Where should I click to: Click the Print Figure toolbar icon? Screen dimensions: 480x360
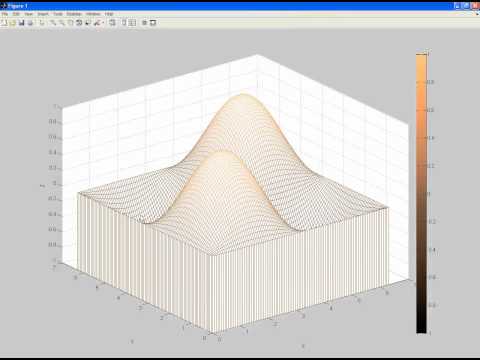pos(30,23)
